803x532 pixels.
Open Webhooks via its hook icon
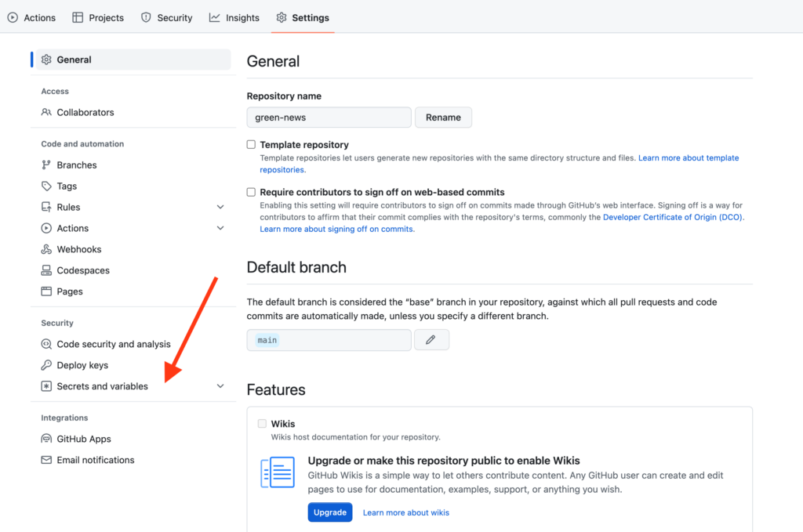click(x=46, y=249)
